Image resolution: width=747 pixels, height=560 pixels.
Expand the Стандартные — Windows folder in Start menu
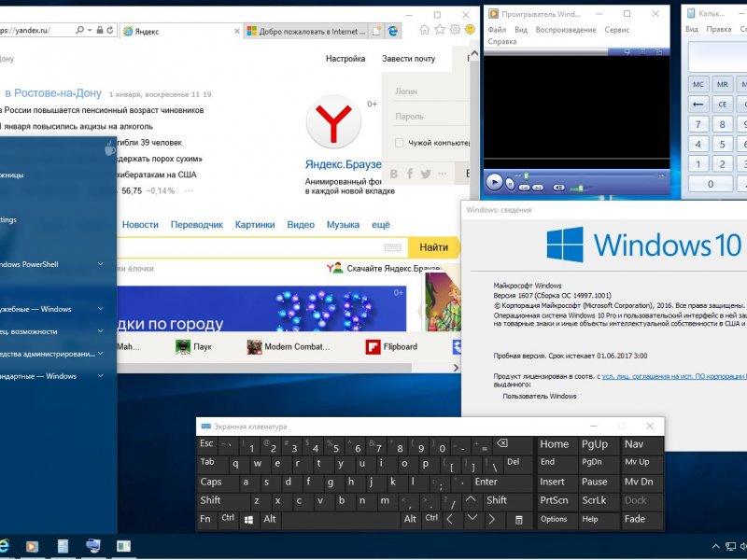(101, 376)
